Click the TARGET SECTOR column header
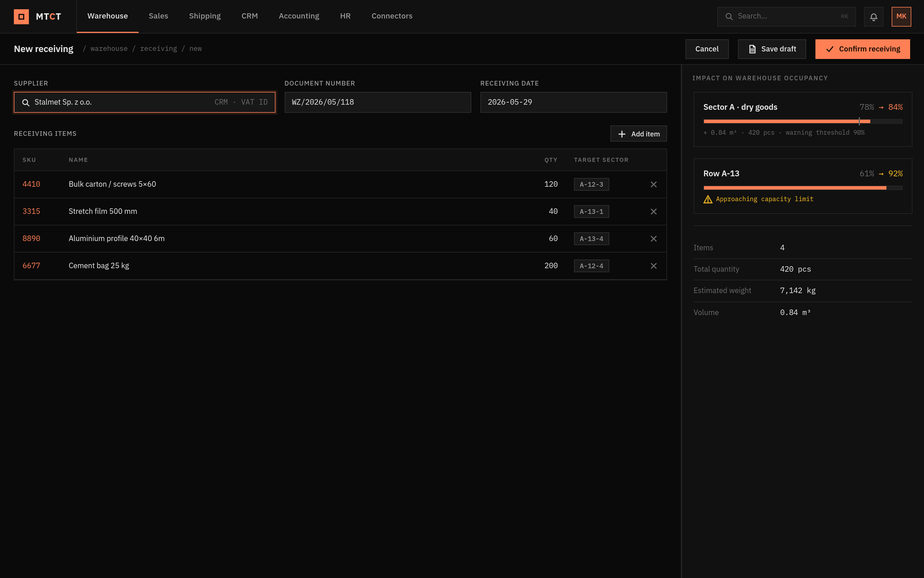Screen dimensions: 924x578 point(601,160)
